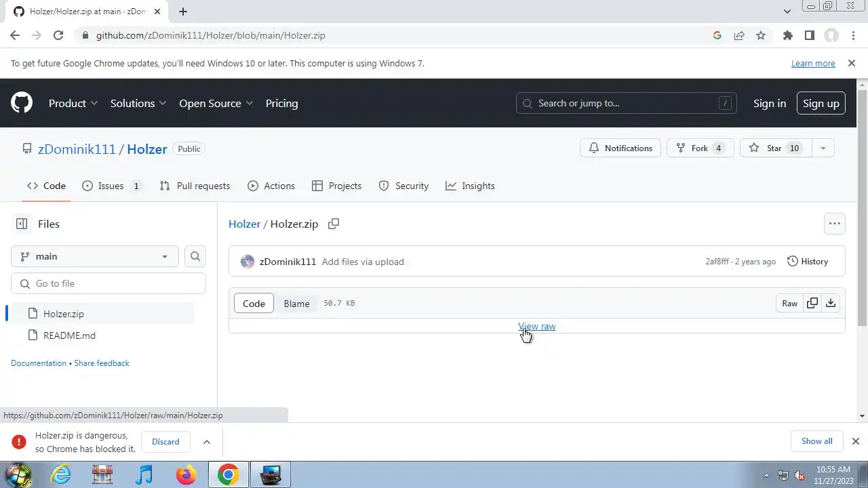This screenshot has height=488, width=868.
Task: Open media player music note taskbar icon
Action: [x=144, y=474]
